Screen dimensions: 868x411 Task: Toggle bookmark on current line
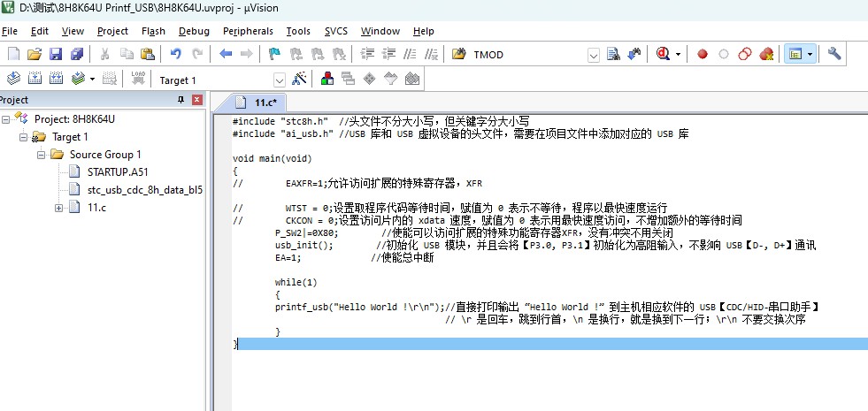click(x=274, y=54)
